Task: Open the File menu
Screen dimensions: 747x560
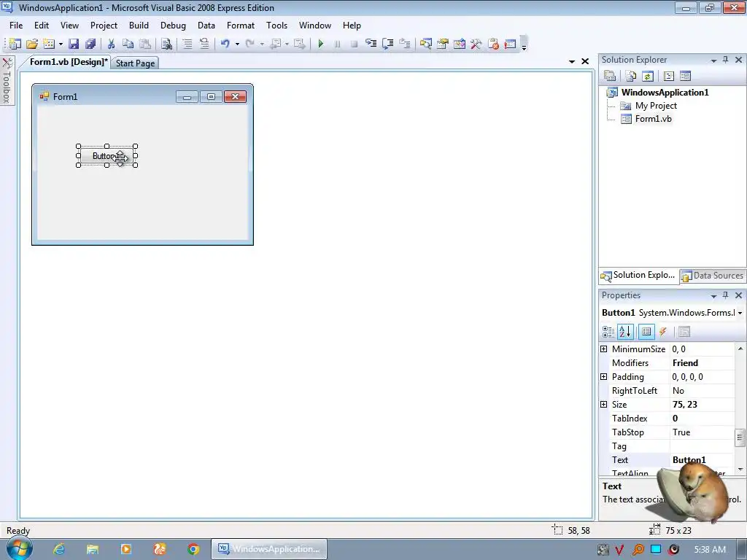Action: point(16,26)
